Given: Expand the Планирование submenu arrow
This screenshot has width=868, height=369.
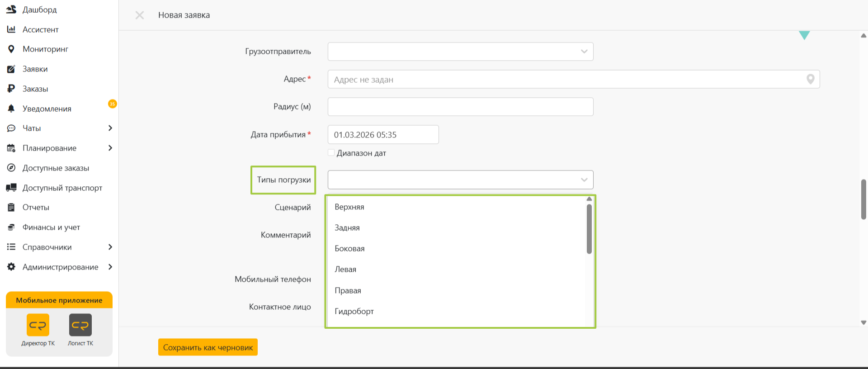Looking at the screenshot, I should (110, 148).
